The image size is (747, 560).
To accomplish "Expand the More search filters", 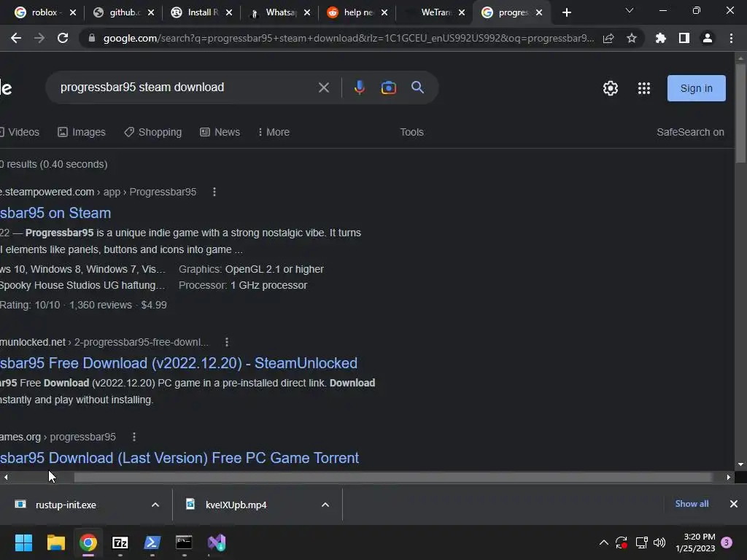I will (x=274, y=132).
